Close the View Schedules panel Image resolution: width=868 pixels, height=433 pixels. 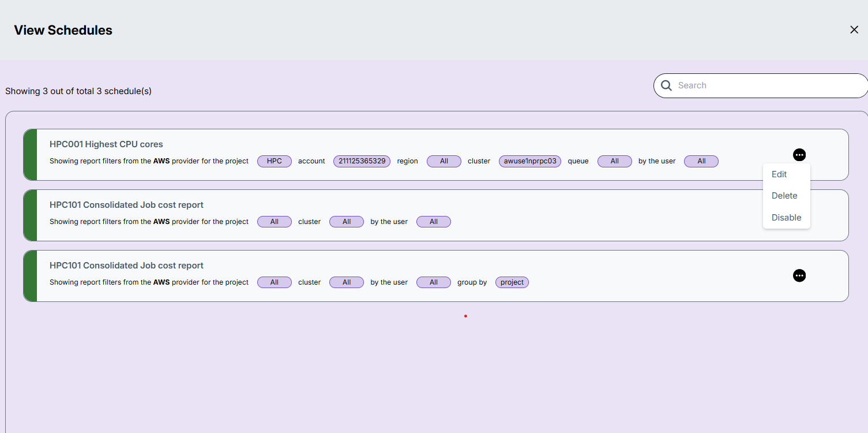[854, 29]
